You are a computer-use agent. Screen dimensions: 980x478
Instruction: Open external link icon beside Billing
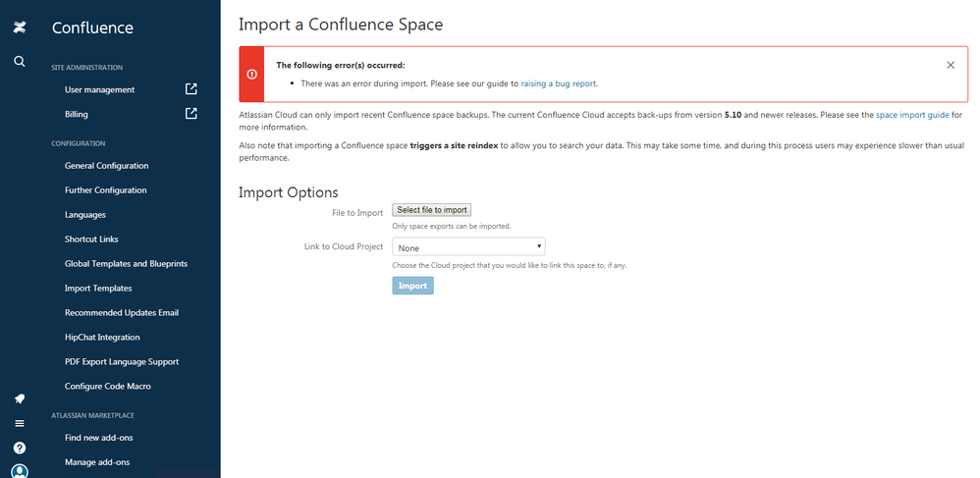pos(191,114)
